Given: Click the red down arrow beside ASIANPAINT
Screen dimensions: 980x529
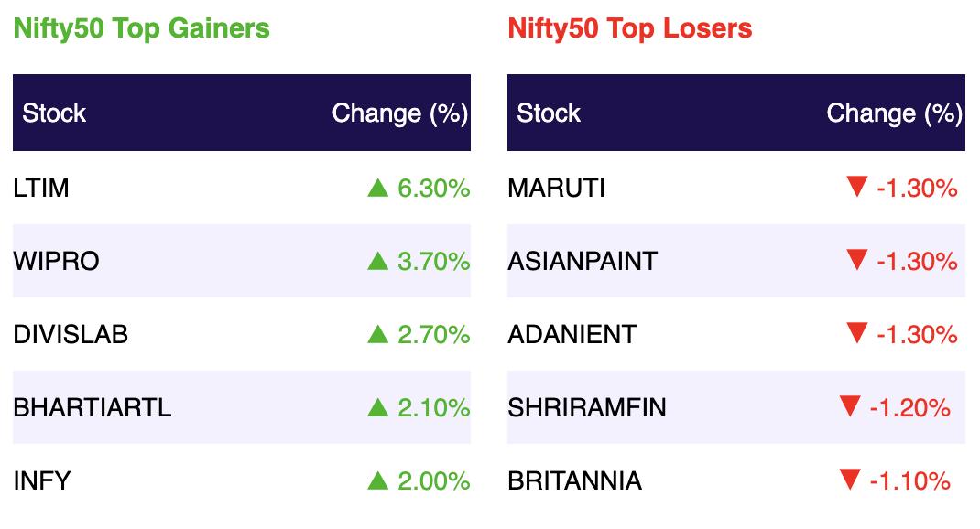Looking at the screenshot, I should (857, 260).
